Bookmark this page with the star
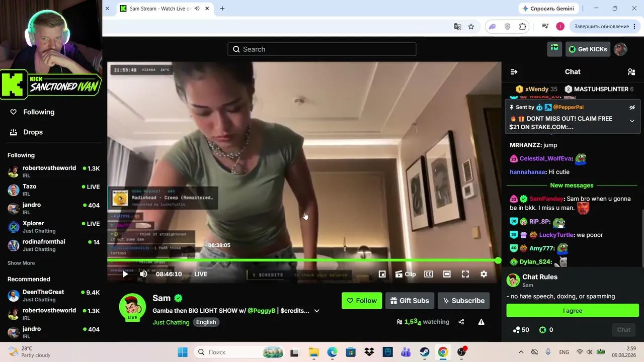Image resolution: width=644 pixels, height=362 pixels. coord(471,27)
